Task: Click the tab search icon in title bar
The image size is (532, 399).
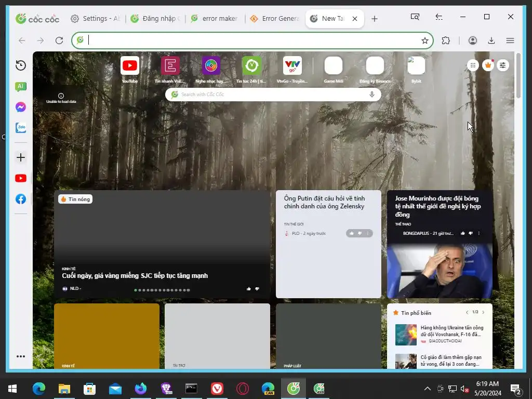Action: 415,17
